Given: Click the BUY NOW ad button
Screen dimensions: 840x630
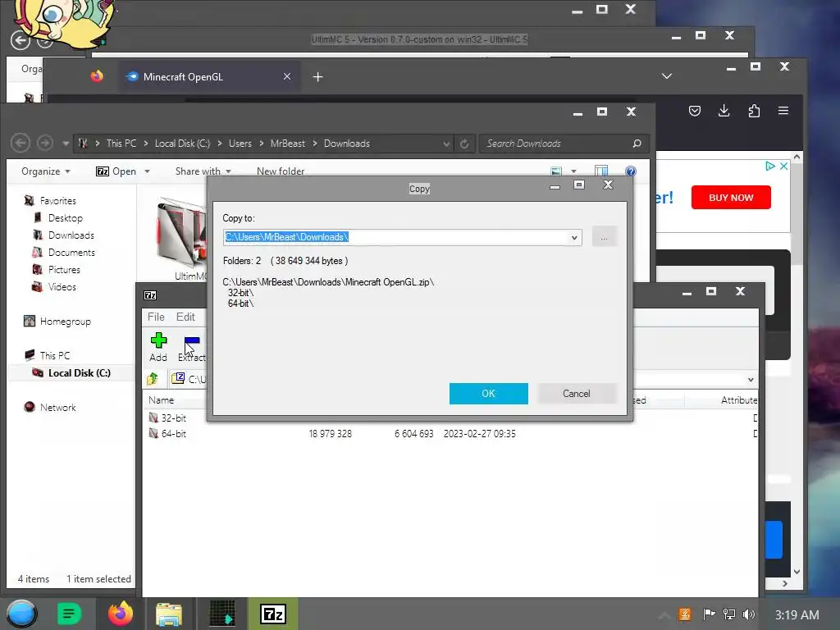Looking at the screenshot, I should (731, 198).
